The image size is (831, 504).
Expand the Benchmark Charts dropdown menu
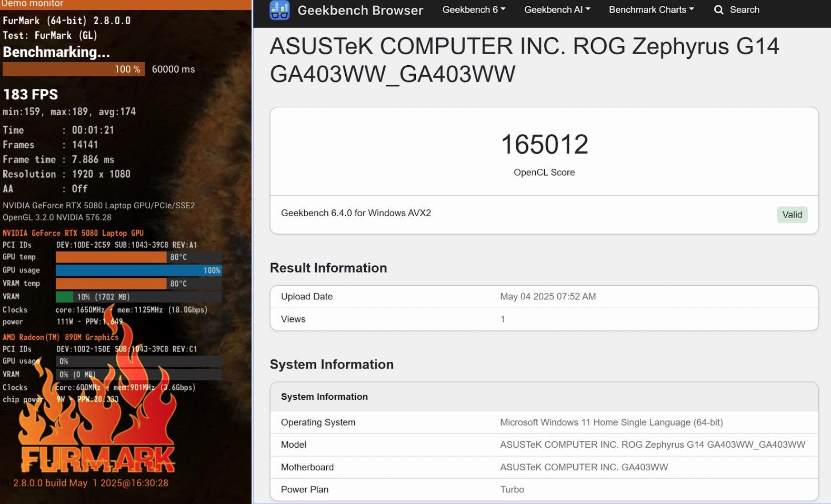point(652,9)
